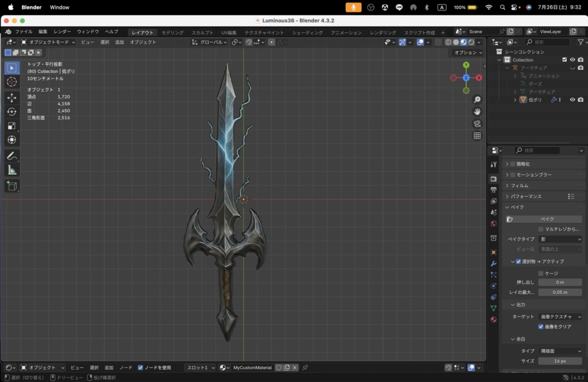Screen dimensions: 588x382
Task: Select the Move tool in the toolbar
Action: point(12,96)
